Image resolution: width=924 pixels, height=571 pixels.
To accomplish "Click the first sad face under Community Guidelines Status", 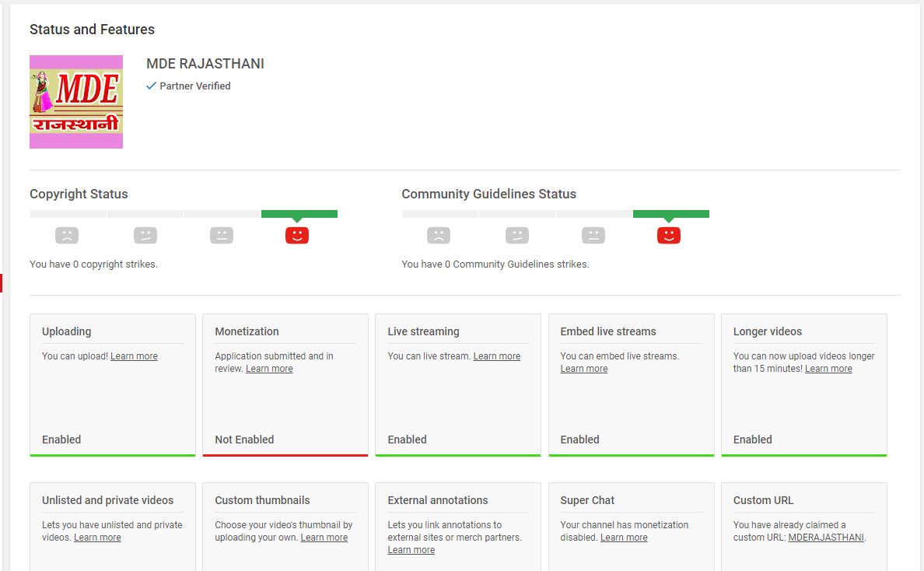I will [439, 235].
